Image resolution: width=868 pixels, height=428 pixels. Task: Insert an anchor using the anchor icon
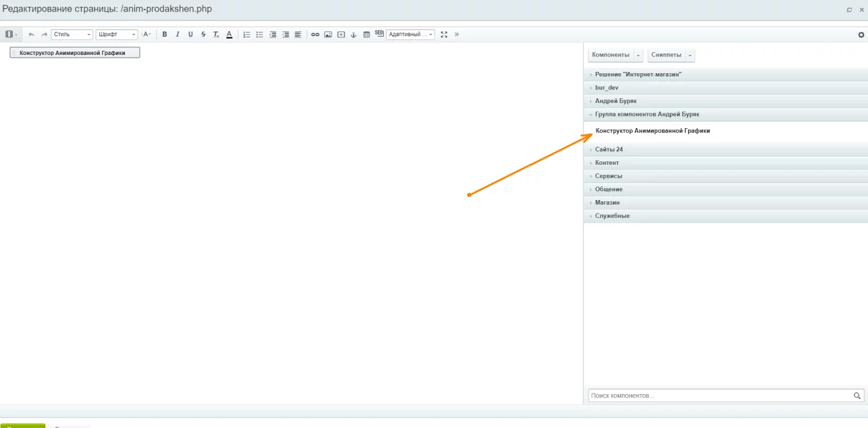(x=353, y=35)
